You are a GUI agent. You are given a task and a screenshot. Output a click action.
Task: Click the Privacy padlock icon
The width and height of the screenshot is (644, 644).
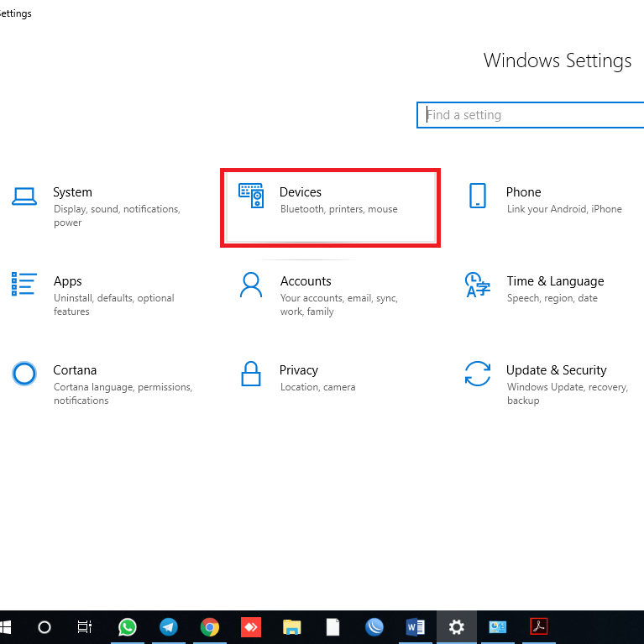coord(250,374)
